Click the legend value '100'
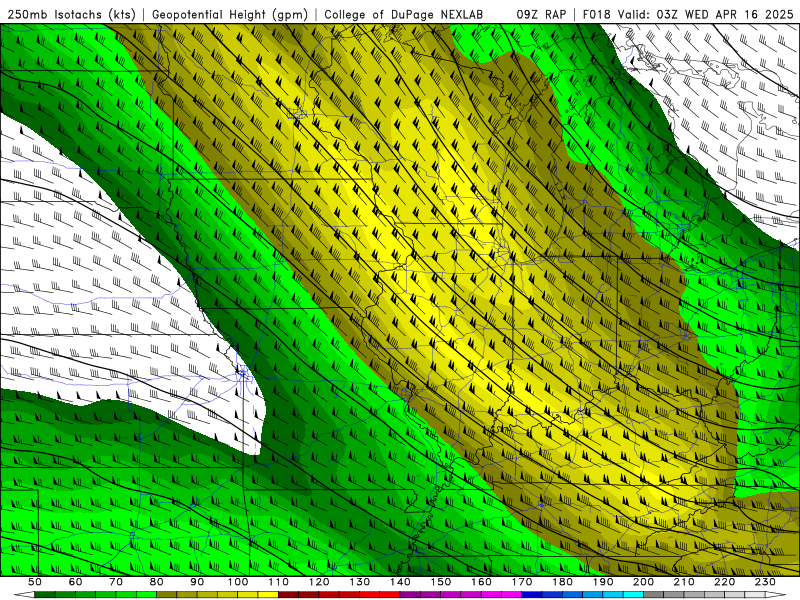Screen dimensions: 800x600 click(238, 582)
